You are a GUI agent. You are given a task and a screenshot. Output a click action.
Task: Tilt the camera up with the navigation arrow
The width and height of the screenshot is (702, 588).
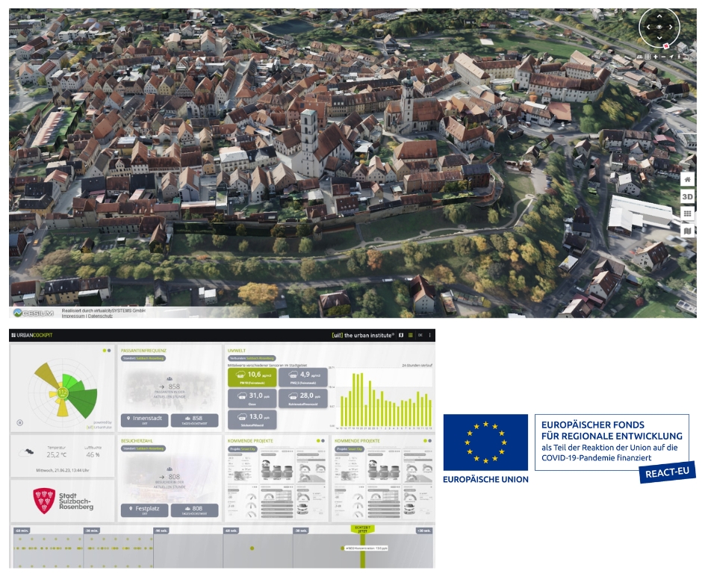[659, 16]
